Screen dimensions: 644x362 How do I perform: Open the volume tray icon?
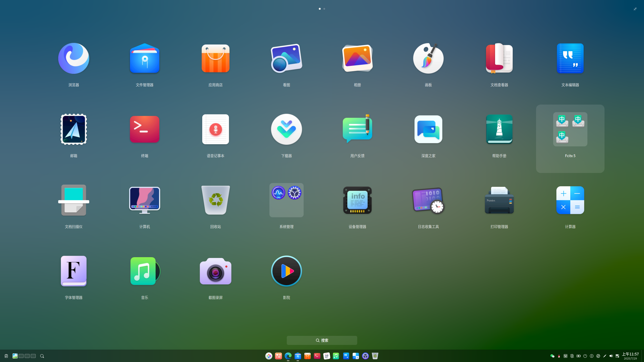point(611,356)
